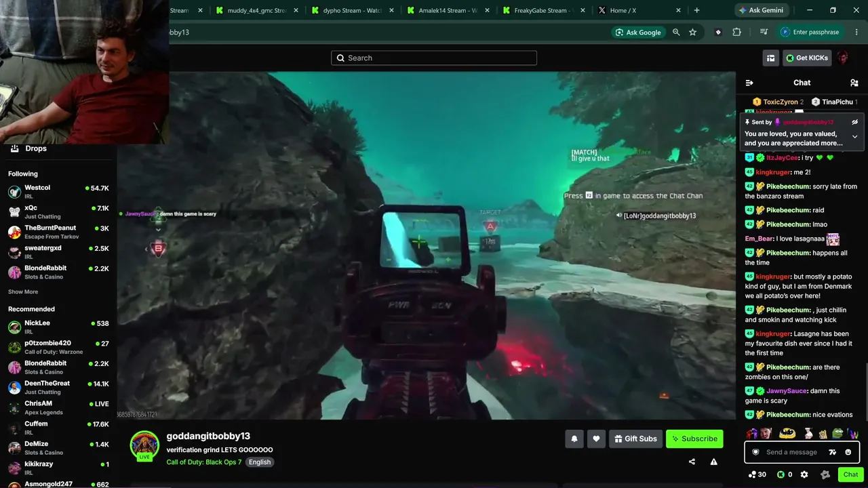Toggle stream notifications with the bell icon

pyautogui.click(x=574, y=439)
